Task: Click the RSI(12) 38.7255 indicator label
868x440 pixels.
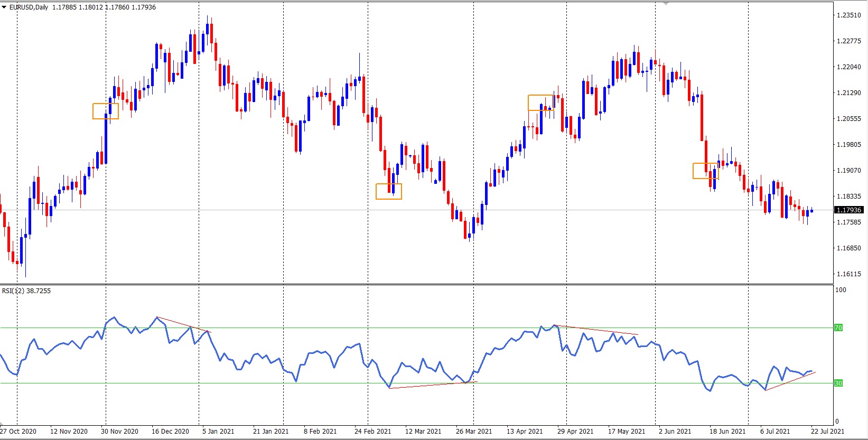Action: [x=26, y=291]
